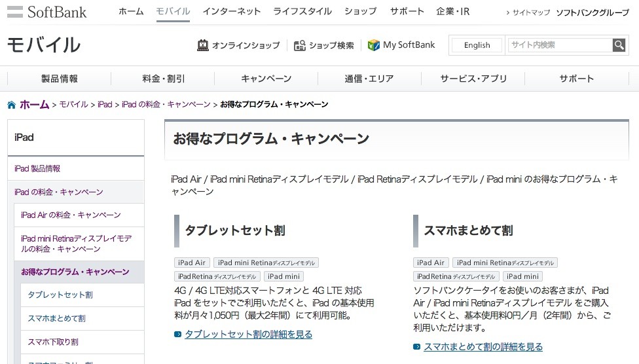Open iPad 製品情報 in sidebar
This screenshot has height=364, width=639.
(x=76, y=169)
